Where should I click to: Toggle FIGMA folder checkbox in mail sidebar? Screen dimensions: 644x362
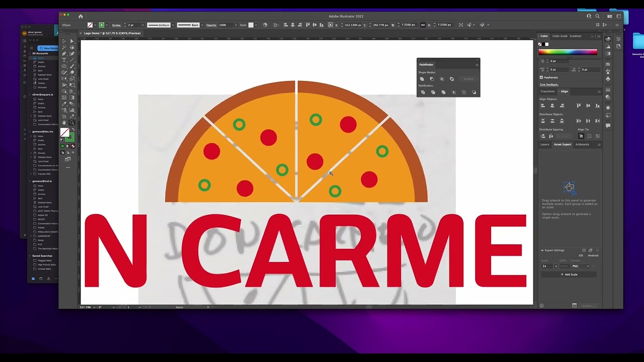pos(35,228)
